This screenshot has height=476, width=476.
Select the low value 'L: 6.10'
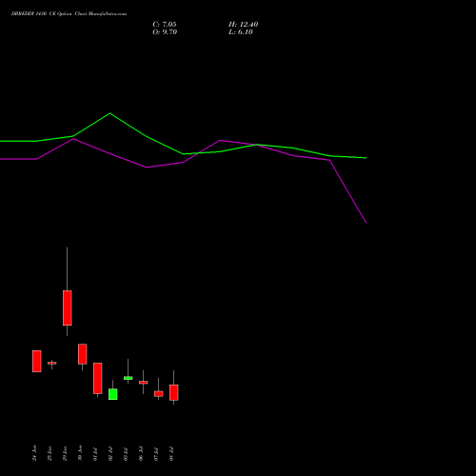click(x=241, y=32)
